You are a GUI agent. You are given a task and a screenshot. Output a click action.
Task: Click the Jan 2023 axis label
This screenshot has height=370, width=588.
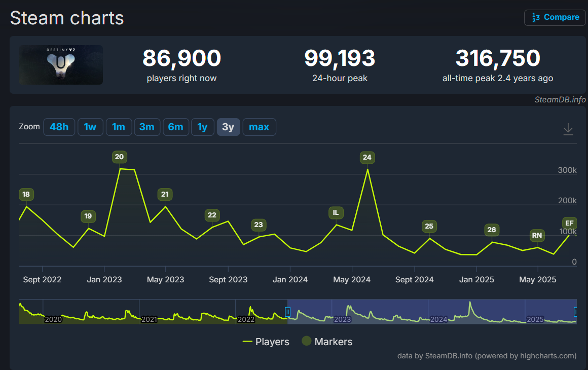(x=104, y=280)
